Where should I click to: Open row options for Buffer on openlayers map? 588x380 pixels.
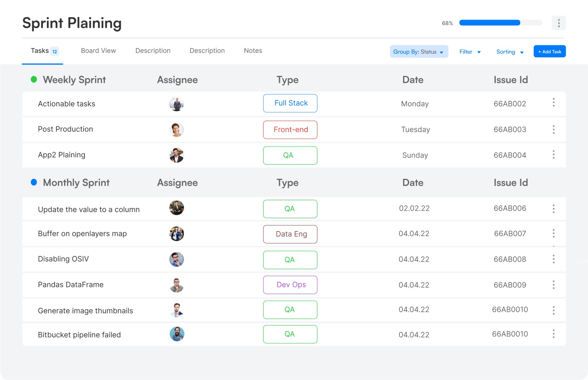click(x=553, y=233)
